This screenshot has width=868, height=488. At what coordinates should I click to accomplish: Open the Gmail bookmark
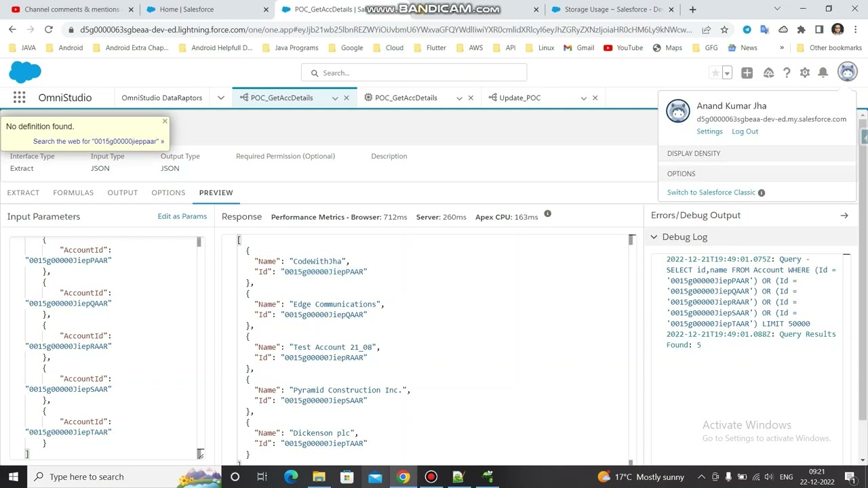pyautogui.click(x=578, y=48)
